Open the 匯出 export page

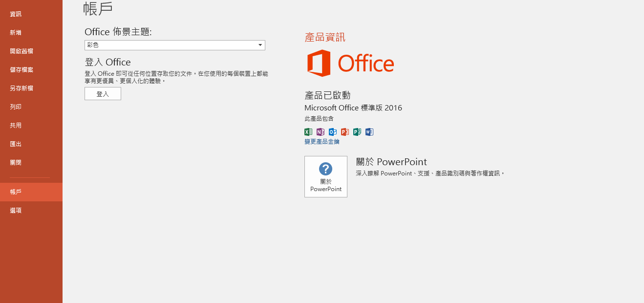point(31,144)
